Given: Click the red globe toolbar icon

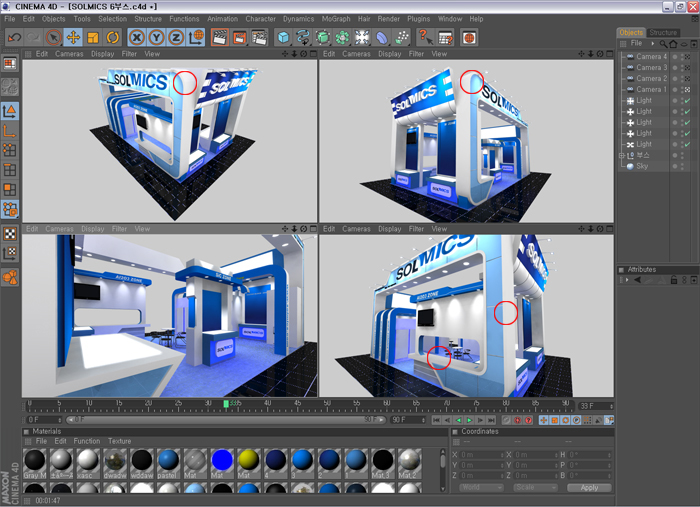Looking at the screenshot, I should tap(469, 37).
